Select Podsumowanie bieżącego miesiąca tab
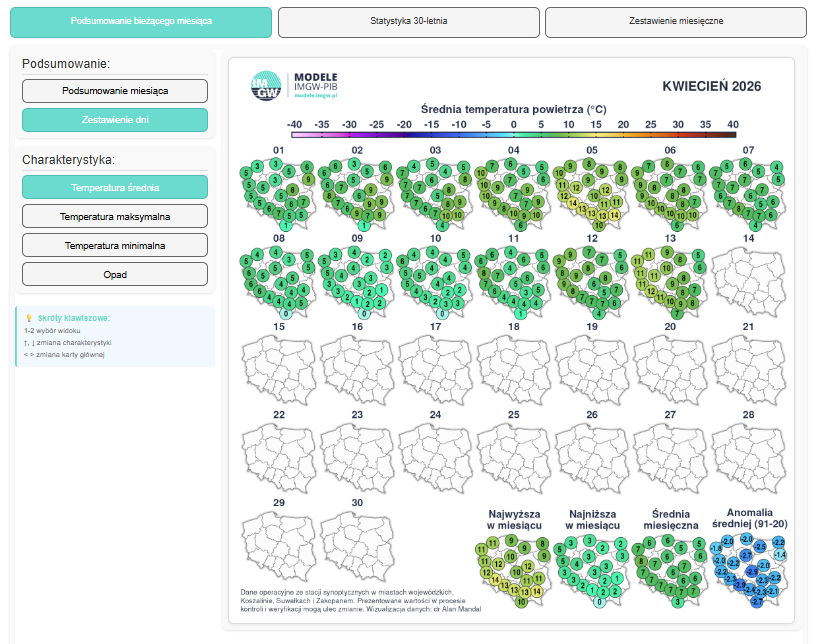Image resolution: width=826 pixels, height=644 pixels. tap(141, 21)
